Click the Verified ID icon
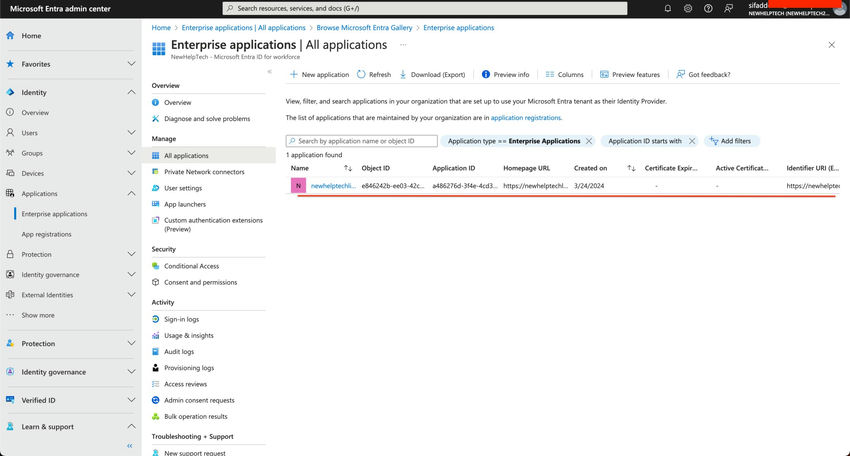 pos(10,400)
